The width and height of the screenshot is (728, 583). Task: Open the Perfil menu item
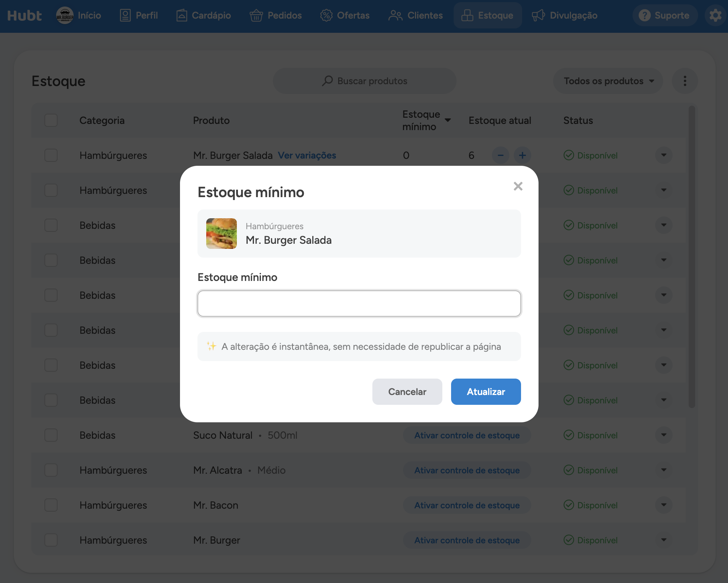coord(139,15)
